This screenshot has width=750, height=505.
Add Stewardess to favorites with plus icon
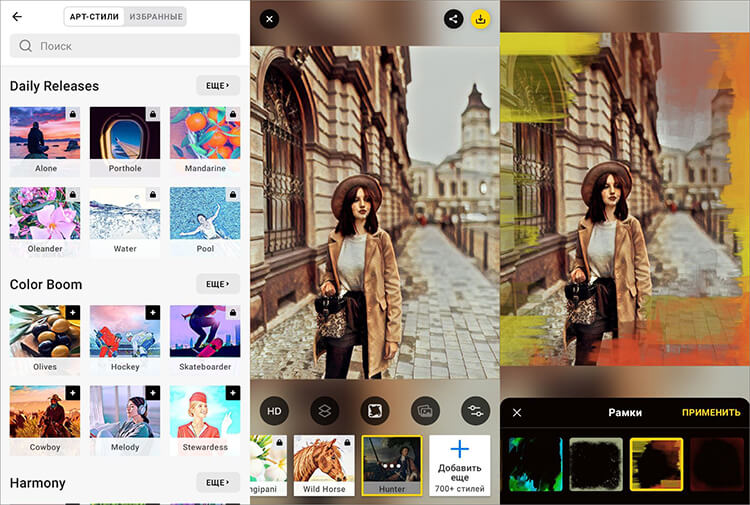click(233, 393)
